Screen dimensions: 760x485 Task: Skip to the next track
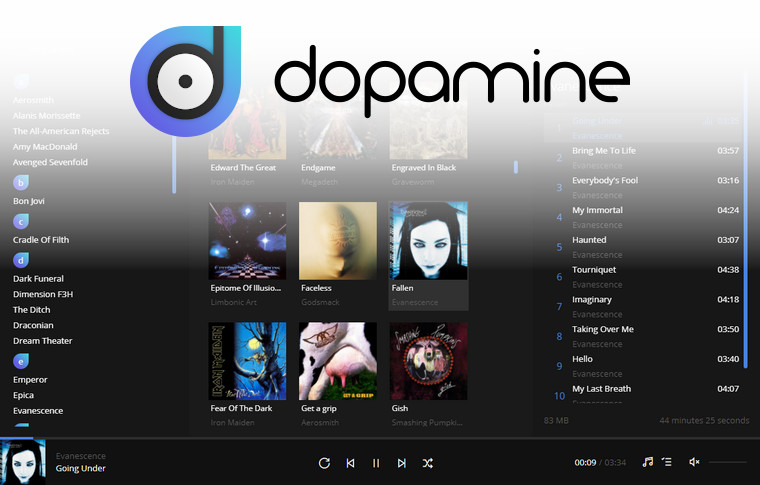402,463
